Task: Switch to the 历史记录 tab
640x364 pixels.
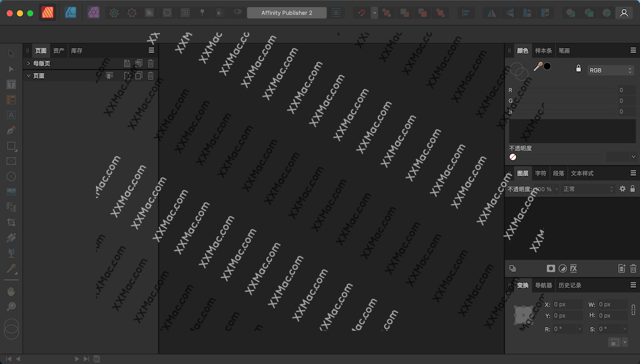Action: [570, 285]
